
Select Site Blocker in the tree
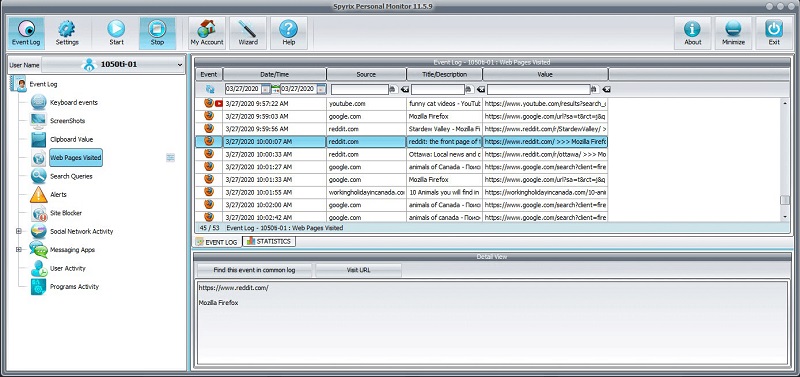pyautogui.click(x=66, y=213)
